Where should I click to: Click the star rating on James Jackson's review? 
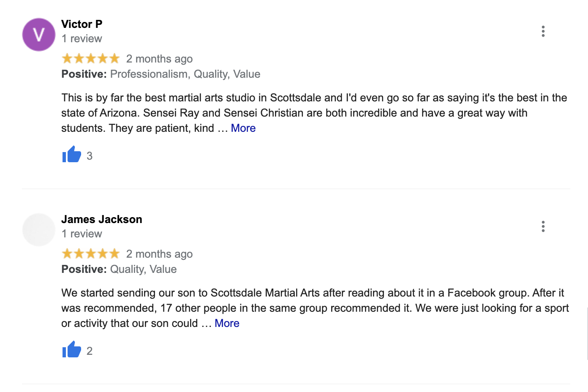[91, 253]
